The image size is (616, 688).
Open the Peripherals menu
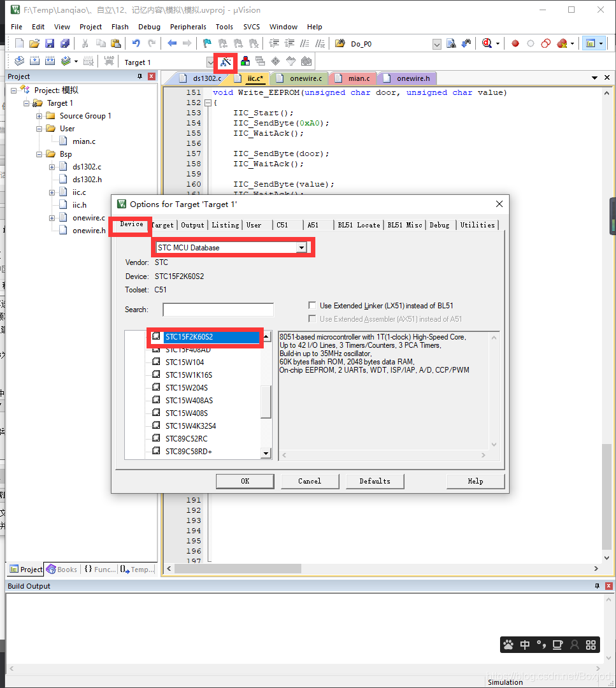tap(188, 27)
